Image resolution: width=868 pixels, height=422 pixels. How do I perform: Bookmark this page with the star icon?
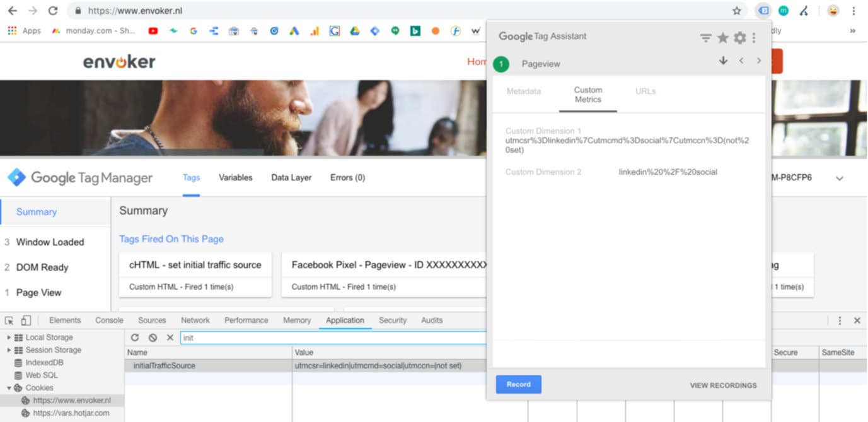[737, 11]
